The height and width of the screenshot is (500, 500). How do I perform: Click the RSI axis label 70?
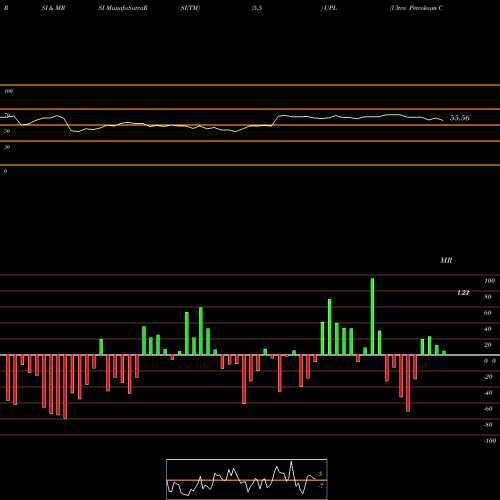[7, 115]
